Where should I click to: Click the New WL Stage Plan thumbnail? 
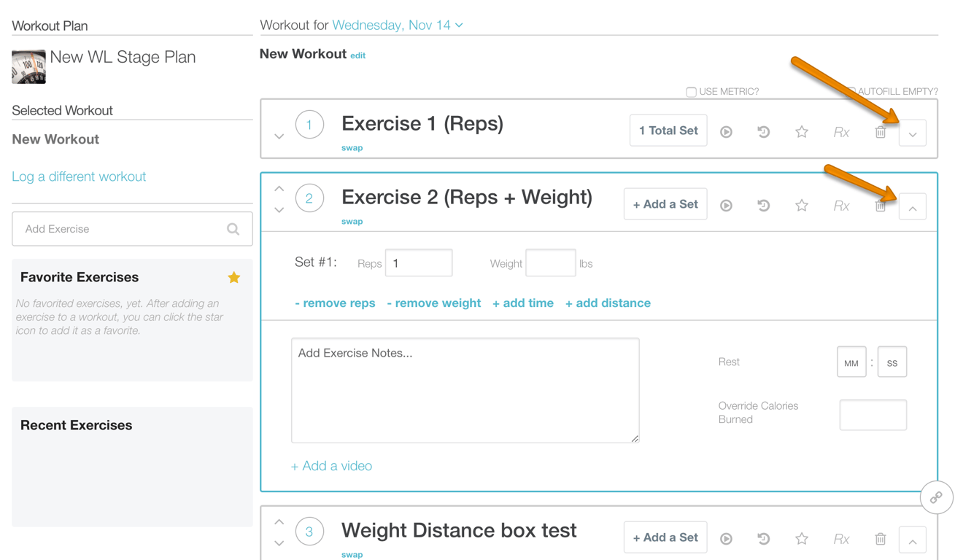tap(28, 66)
